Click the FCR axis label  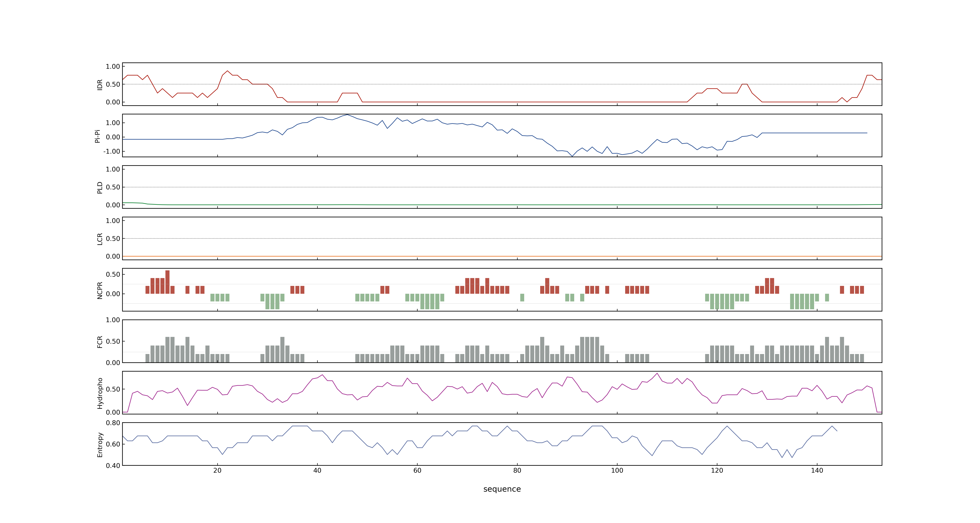point(100,341)
